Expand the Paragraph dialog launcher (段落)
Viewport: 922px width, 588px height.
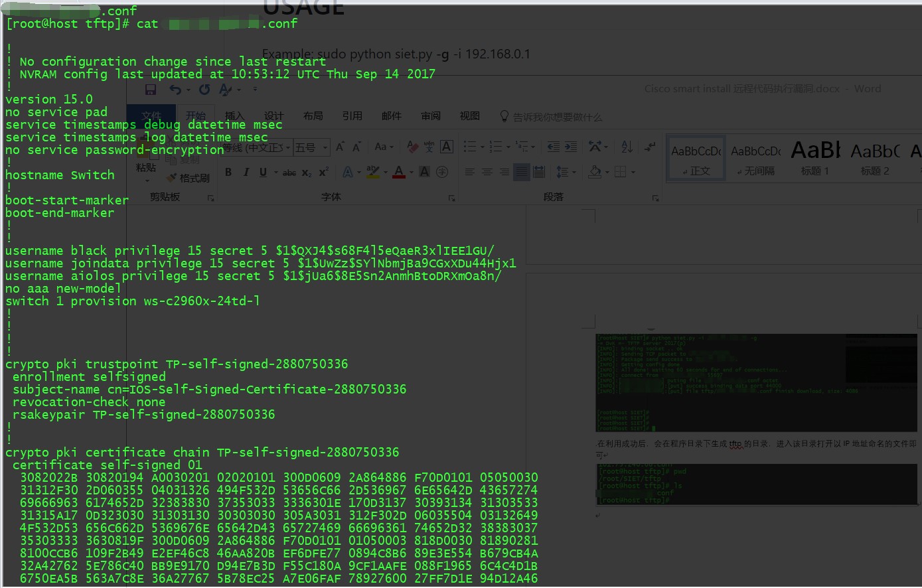coord(655,198)
